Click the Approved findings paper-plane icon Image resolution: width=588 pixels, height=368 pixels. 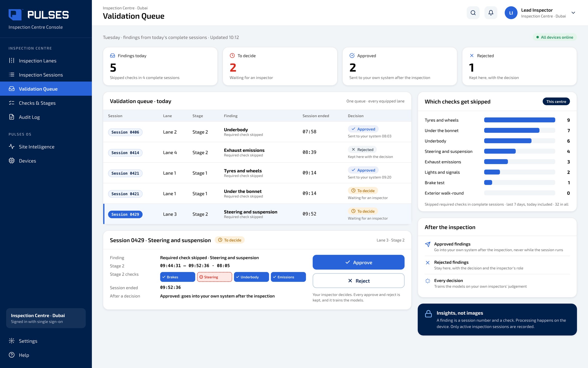[x=428, y=244]
